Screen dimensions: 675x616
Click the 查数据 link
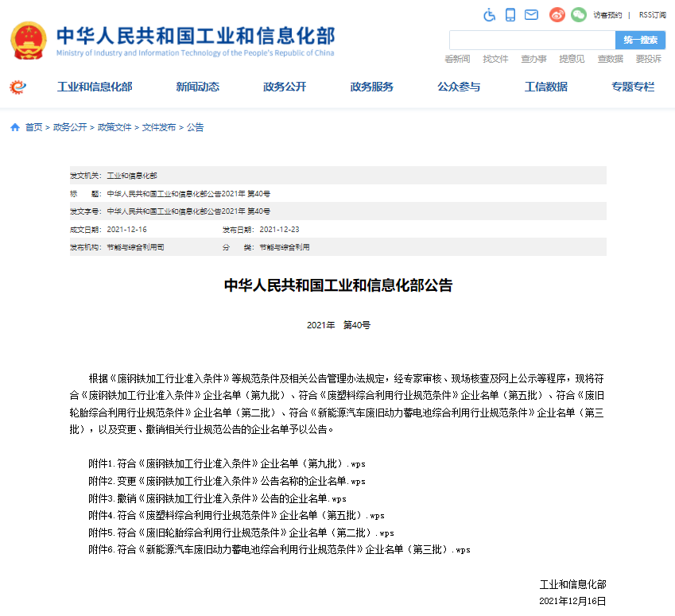[x=611, y=58]
